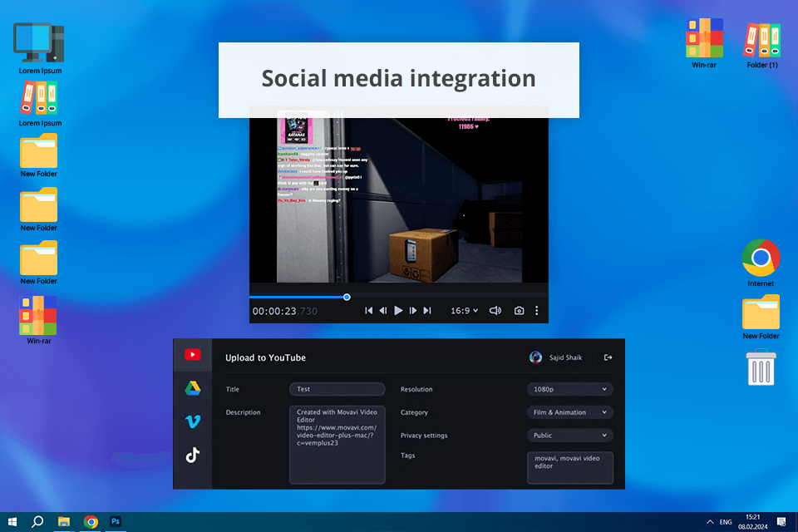This screenshot has width=798, height=532.
Task: Select the first New Folder on the left
Action: [39, 155]
